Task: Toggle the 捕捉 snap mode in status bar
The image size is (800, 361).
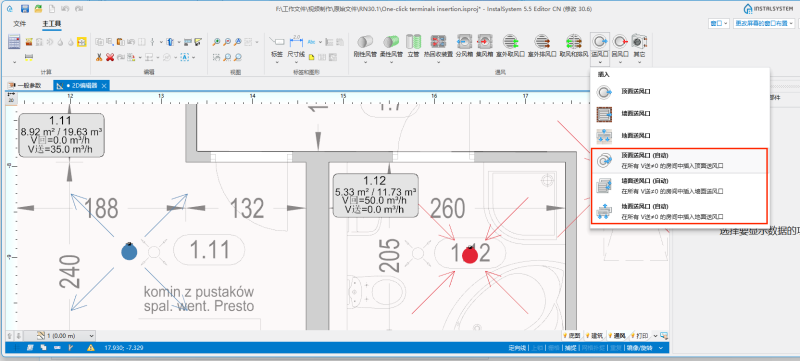Action: click(569, 348)
